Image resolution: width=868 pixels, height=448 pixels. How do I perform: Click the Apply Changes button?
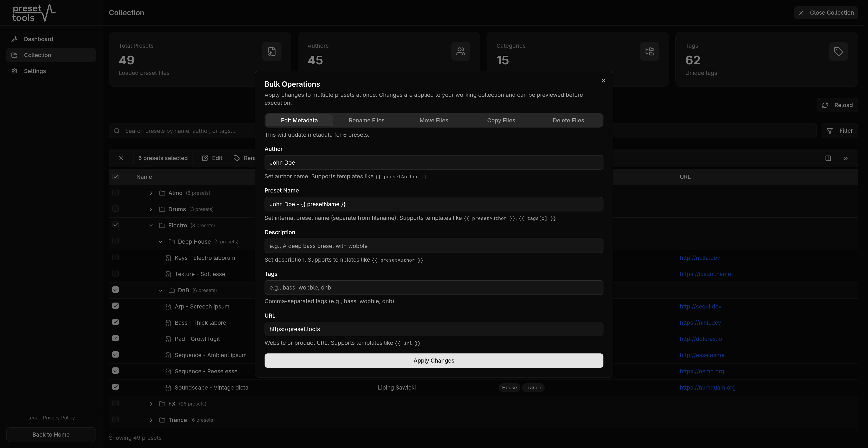pyautogui.click(x=434, y=360)
